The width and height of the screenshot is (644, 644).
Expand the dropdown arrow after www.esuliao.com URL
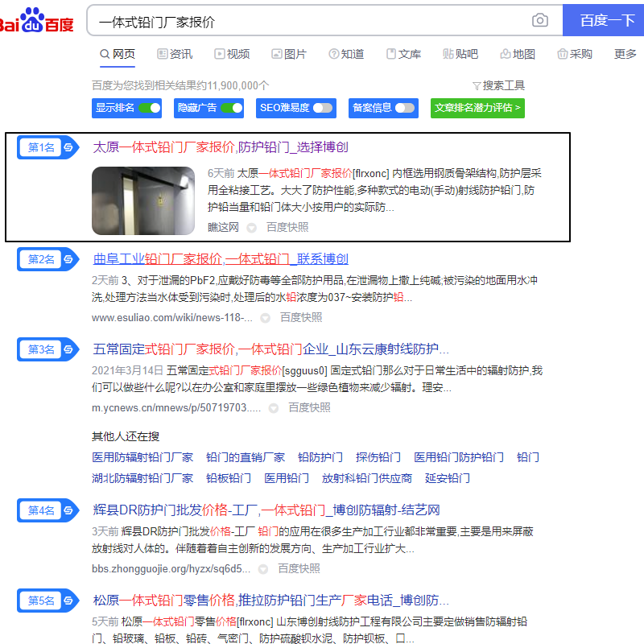pyautogui.click(x=266, y=318)
